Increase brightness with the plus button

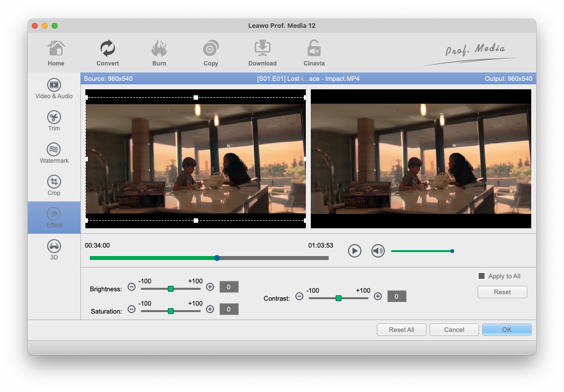[210, 287]
